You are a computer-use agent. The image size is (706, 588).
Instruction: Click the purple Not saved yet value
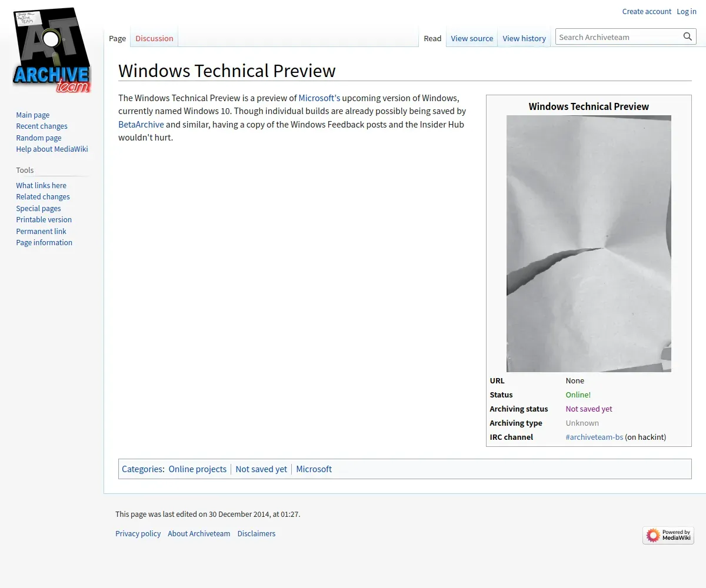(x=589, y=409)
